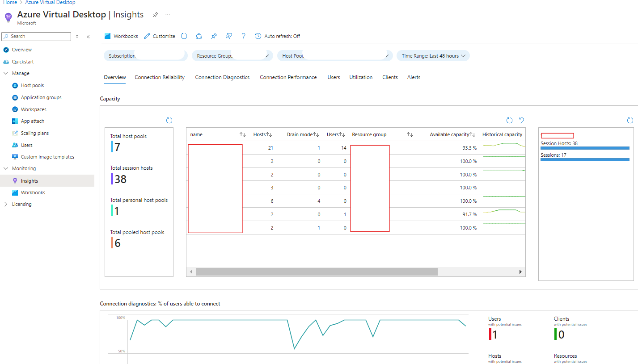Screen dimensions: 638x364
Task: Click Drain mode value 1 in 21-host row
Action: coord(319,148)
